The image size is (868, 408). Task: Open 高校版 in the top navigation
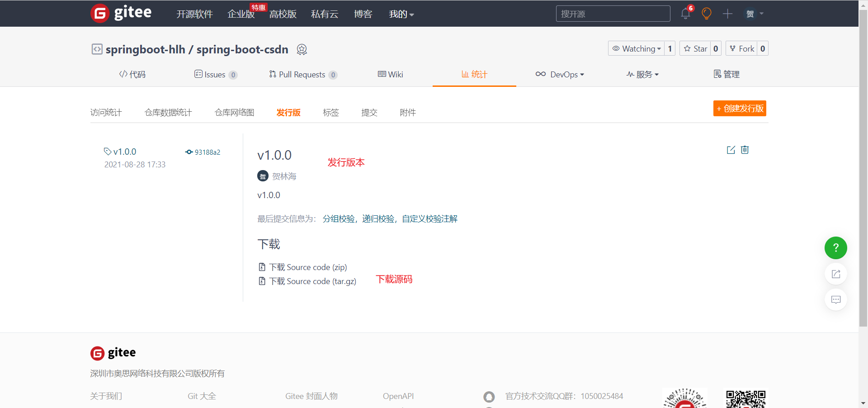pos(283,14)
